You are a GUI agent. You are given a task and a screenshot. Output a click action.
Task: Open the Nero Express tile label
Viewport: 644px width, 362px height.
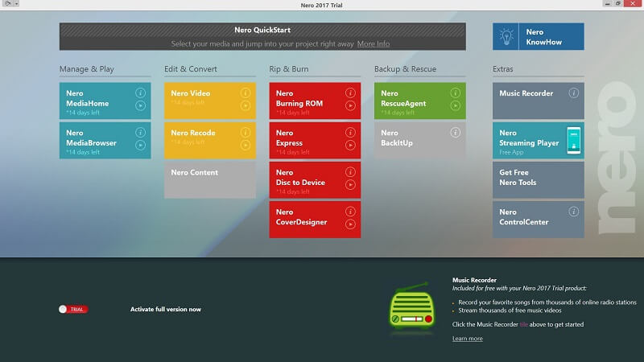pos(289,138)
